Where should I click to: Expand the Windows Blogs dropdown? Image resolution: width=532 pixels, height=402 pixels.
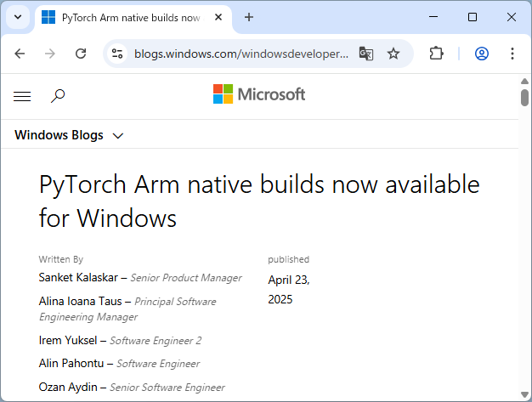(x=69, y=135)
